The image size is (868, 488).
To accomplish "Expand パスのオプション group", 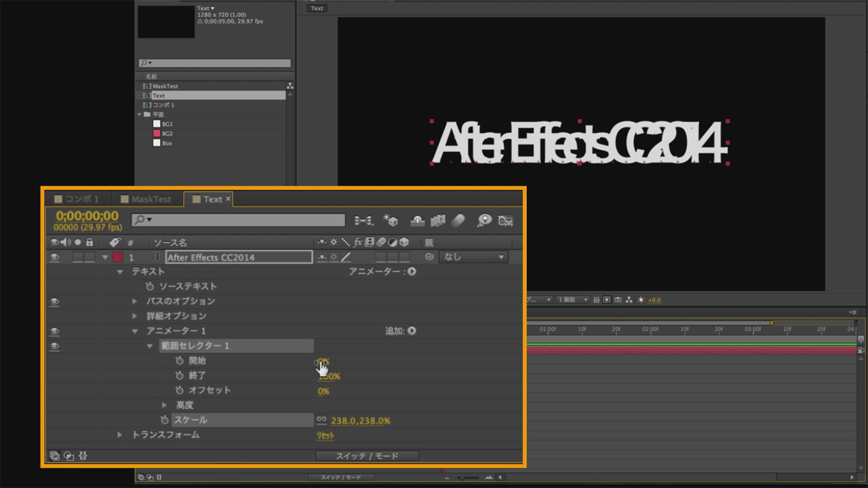I will point(135,301).
